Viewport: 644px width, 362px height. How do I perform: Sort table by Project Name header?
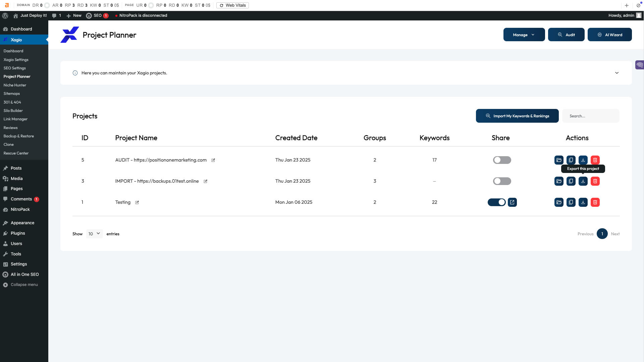click(x=136, y=138)
